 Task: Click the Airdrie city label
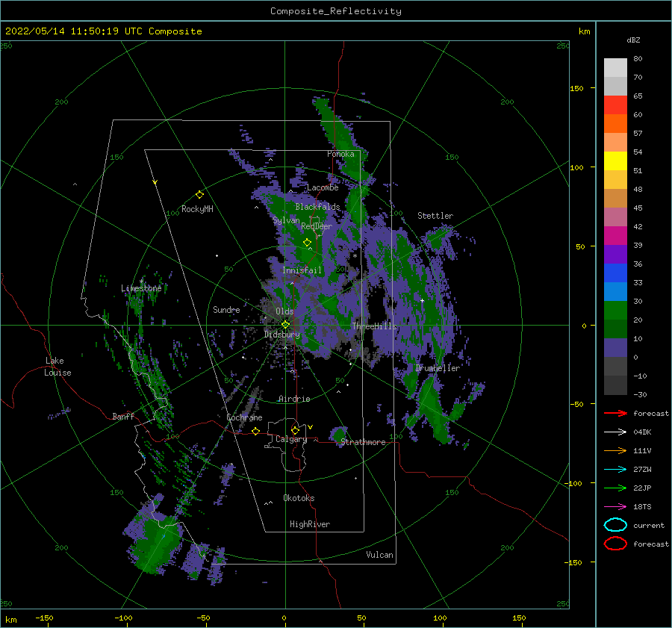click(294, 399)
